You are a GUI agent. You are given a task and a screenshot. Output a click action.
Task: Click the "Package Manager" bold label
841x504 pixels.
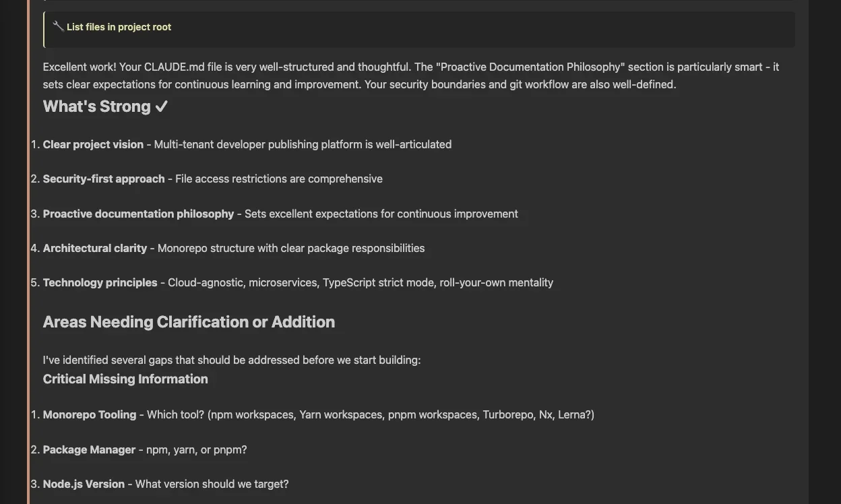coord(89,449)
